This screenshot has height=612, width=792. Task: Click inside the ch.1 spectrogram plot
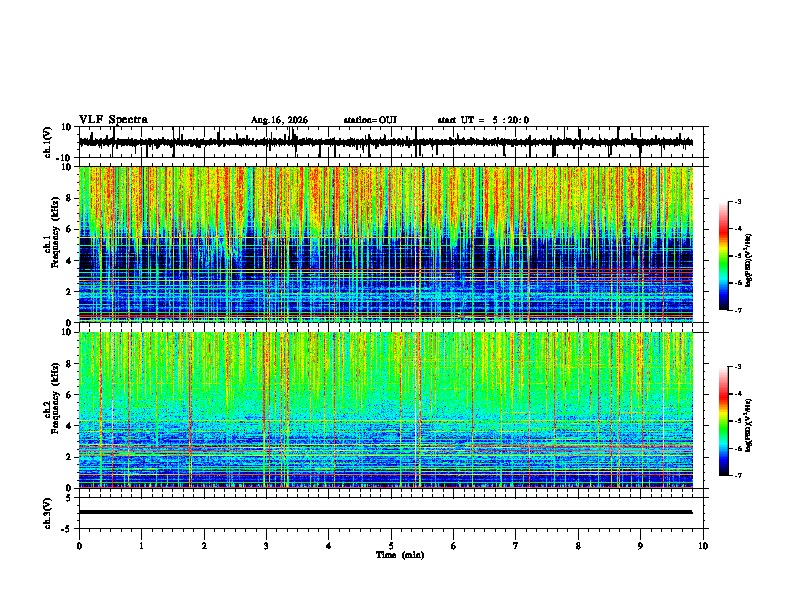(x=386, y=244)
